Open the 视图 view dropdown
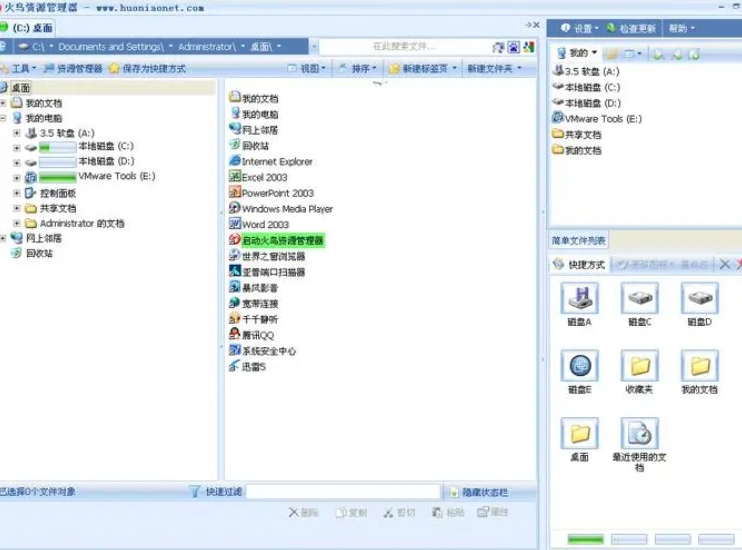Screen dimensions: 742x550 307,69
